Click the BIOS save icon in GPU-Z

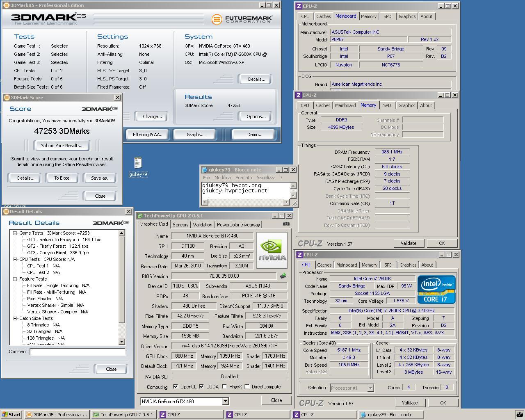click(283, 276)
